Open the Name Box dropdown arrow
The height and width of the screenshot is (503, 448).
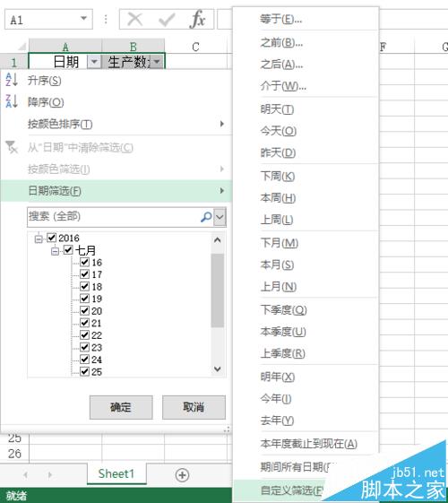(x=83, y=19)
